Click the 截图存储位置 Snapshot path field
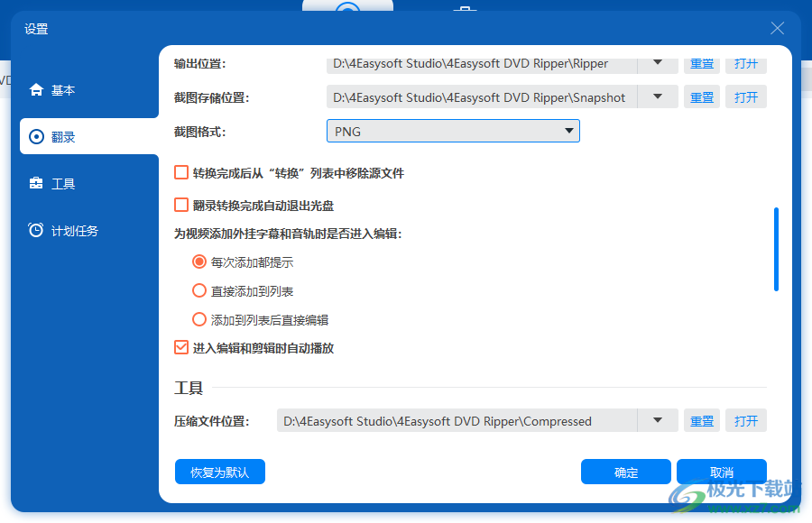812x523 pixels. (482, 96)
